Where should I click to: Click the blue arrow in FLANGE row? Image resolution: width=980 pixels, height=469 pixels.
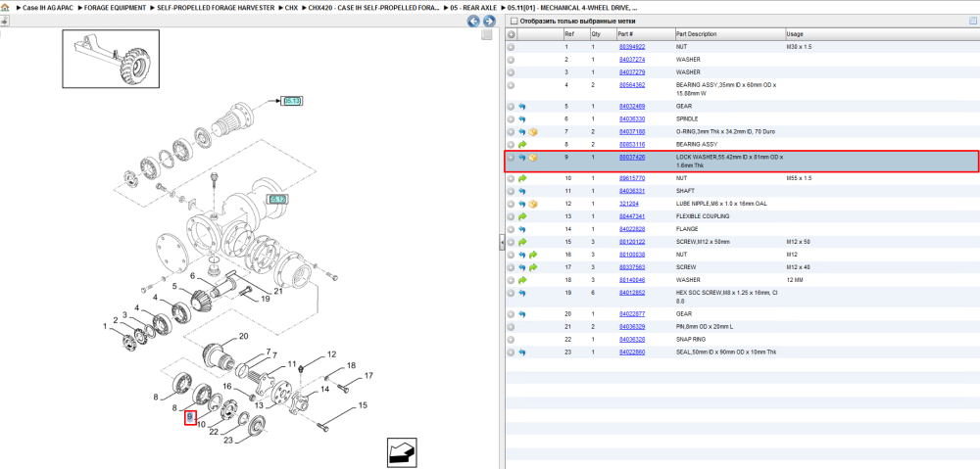pos(522,229)
